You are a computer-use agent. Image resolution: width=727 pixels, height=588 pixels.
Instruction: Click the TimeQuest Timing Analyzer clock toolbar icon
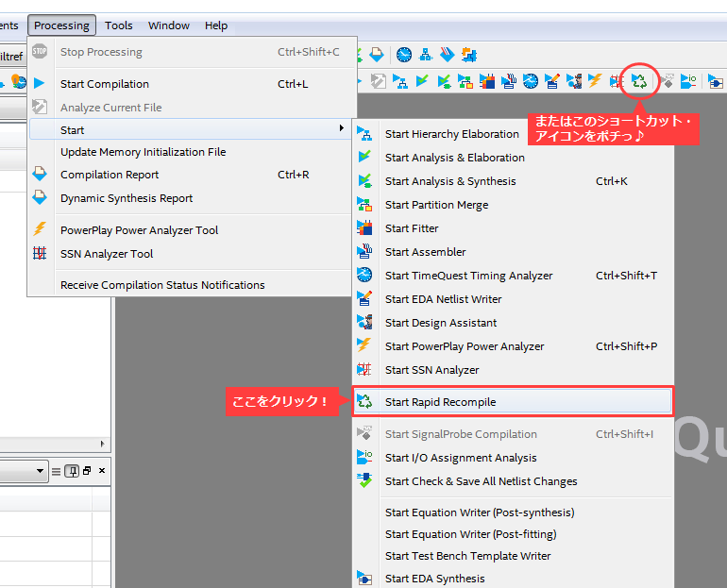[531, 81]
